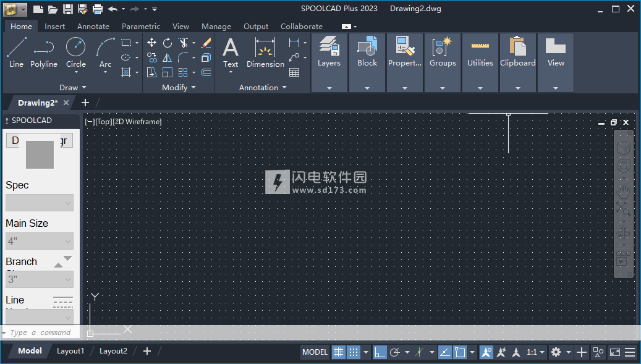The width and height of the screenshot is (641, 364).
Task: Open the Collaborate ribbon tab
Action: [x=301, y=26]
